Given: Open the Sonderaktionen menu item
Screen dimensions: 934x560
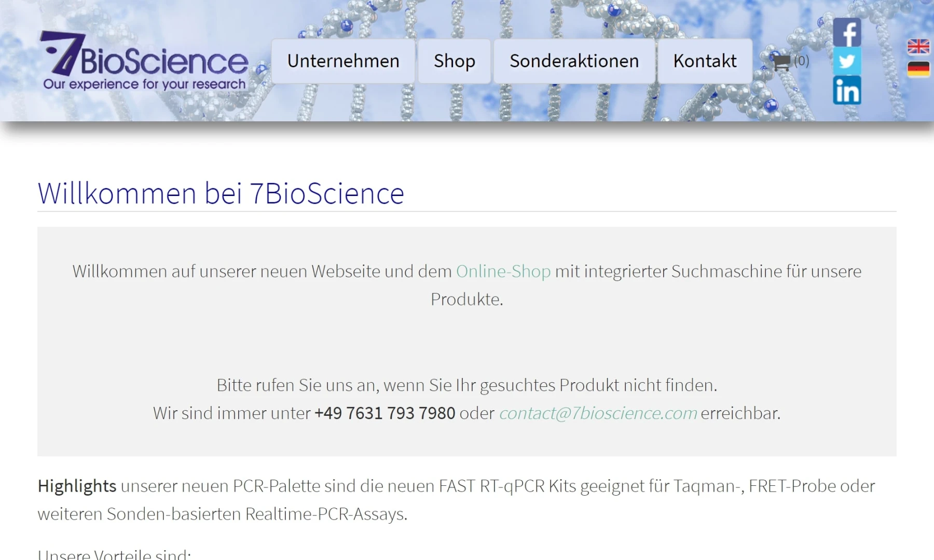Looking at the screenshot, I should pyautogui.click(x=574, y=61).
